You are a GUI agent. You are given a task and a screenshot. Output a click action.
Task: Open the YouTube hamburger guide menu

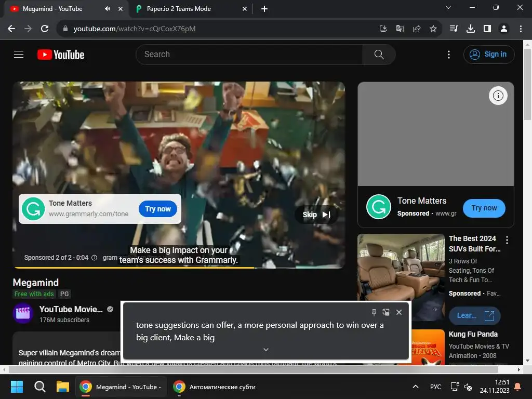pos(19,54)
